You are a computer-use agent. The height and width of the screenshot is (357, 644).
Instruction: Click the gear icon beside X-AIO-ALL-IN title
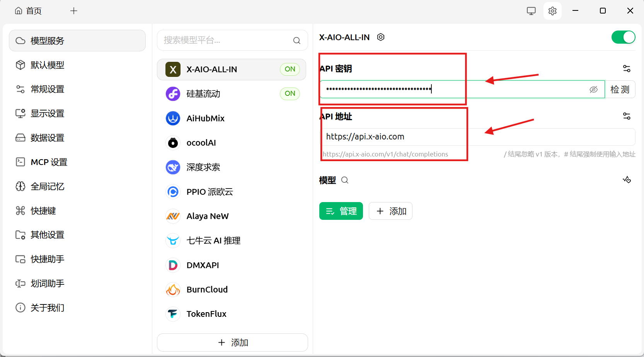click(381, 37)
